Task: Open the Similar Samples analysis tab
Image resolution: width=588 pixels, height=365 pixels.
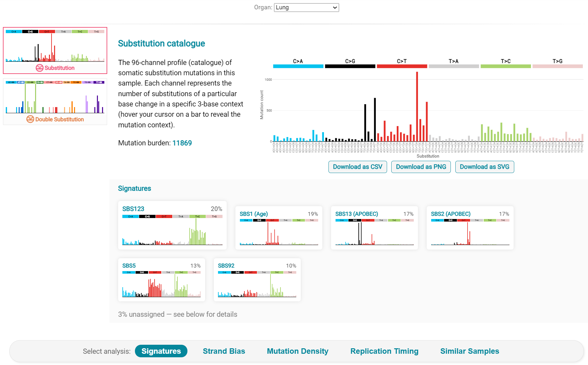Action: pos(469,351)
